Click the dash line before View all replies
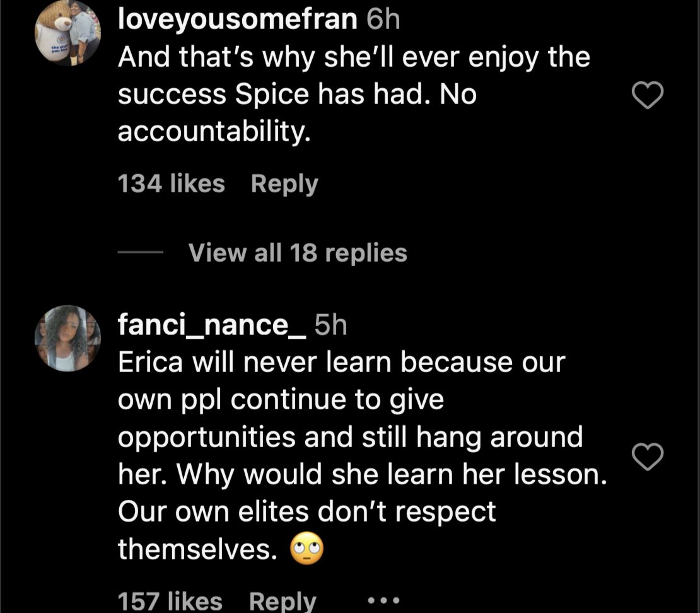 coord(141,254)
